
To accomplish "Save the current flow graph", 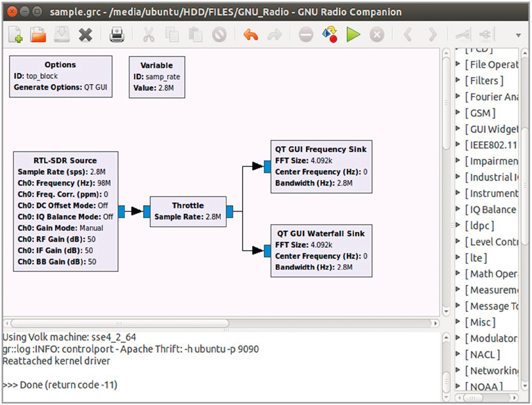I will coord(62,35).
